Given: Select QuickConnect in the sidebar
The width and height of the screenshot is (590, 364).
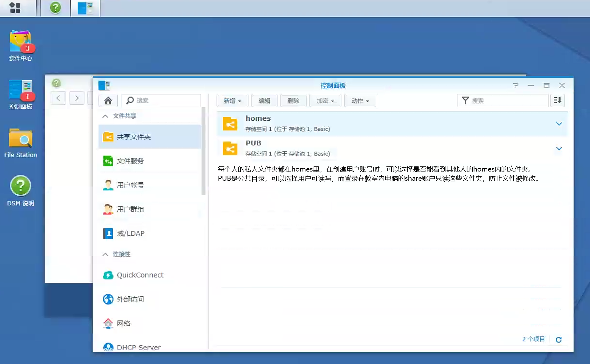Looking at the screenshot, I should coord(140,275).
